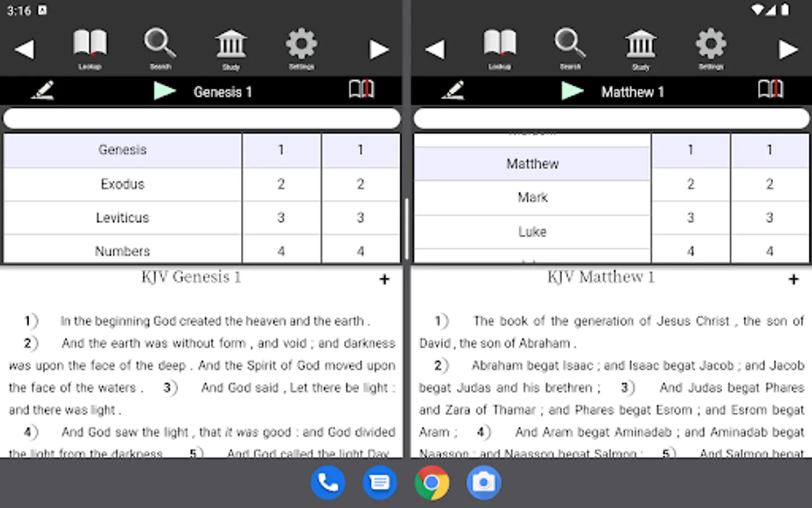Select Mark in the book list
The image size is (812, 508).
(532, 198)
